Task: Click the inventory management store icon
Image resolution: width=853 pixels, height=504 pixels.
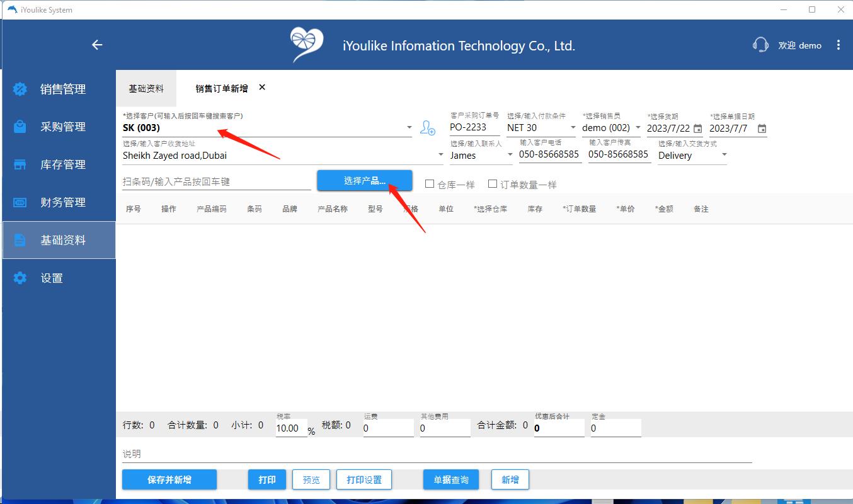Action: (20, 164)
